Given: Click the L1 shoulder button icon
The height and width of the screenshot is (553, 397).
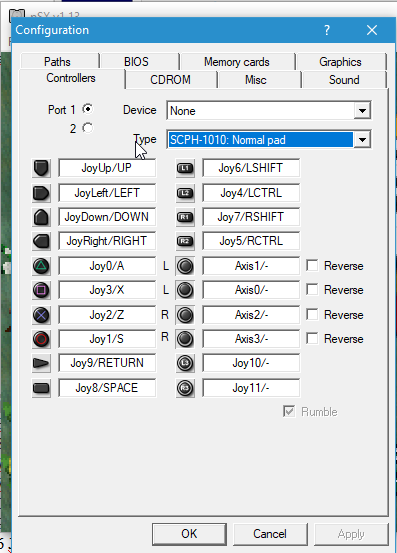Looking at the screenshot, I should [x=185, y=168].
